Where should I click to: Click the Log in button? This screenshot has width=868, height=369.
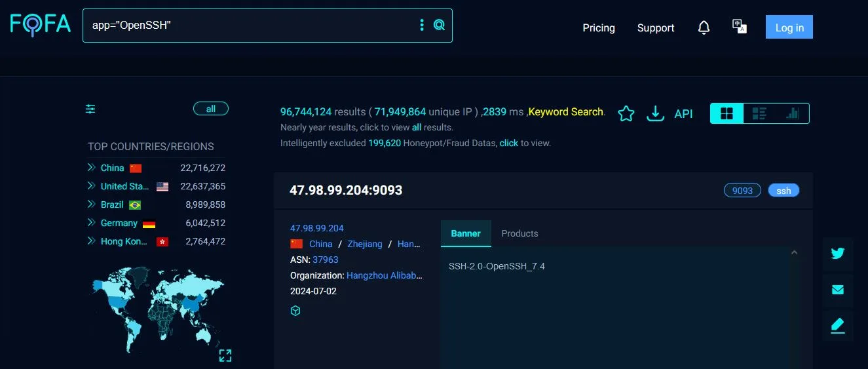789,28
